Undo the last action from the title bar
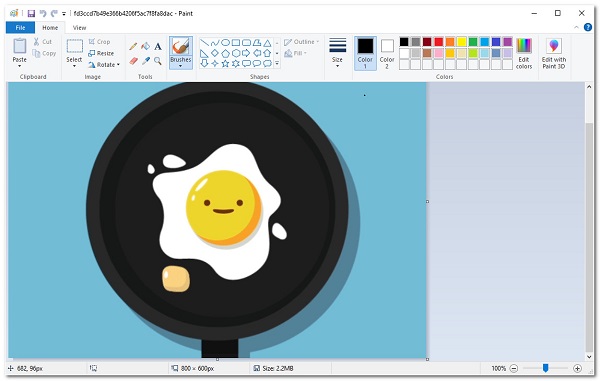The image size is (600, 381). point(43,13)
